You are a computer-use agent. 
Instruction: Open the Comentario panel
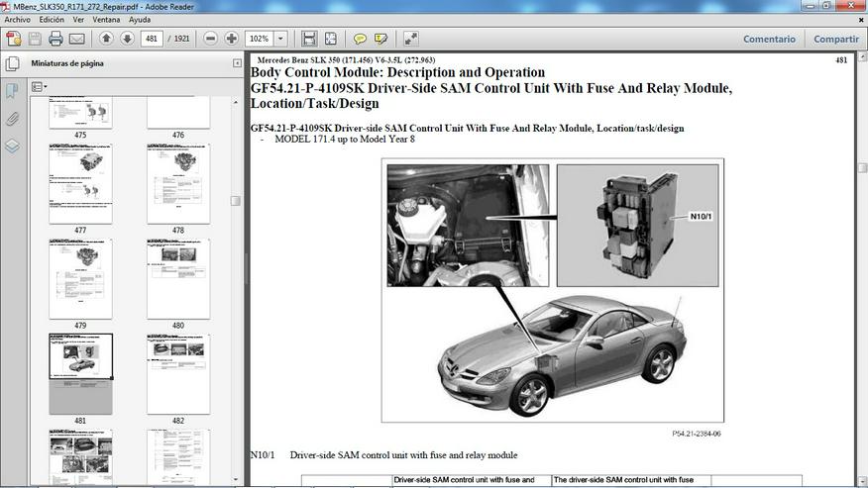(x=769, y=40)
